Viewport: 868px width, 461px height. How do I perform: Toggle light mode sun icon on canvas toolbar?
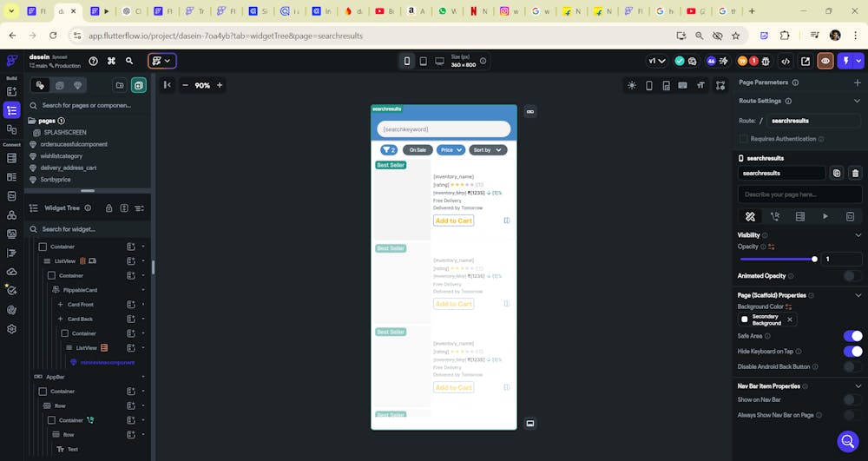632,85
